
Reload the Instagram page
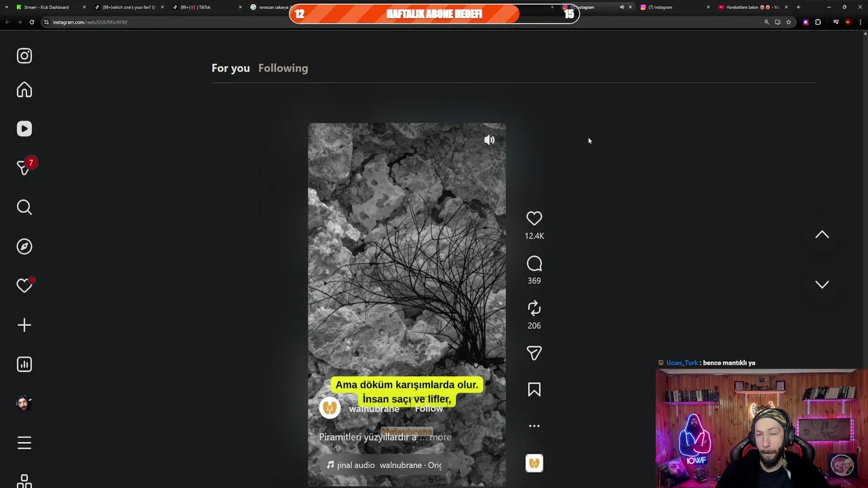(31, 22)
